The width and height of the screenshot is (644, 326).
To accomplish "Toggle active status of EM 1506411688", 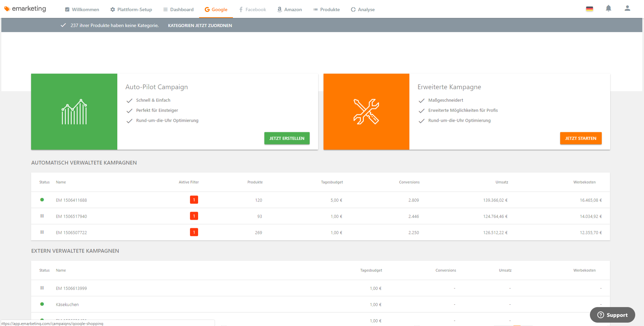I will pyautogui.click(x=42, y=200).
